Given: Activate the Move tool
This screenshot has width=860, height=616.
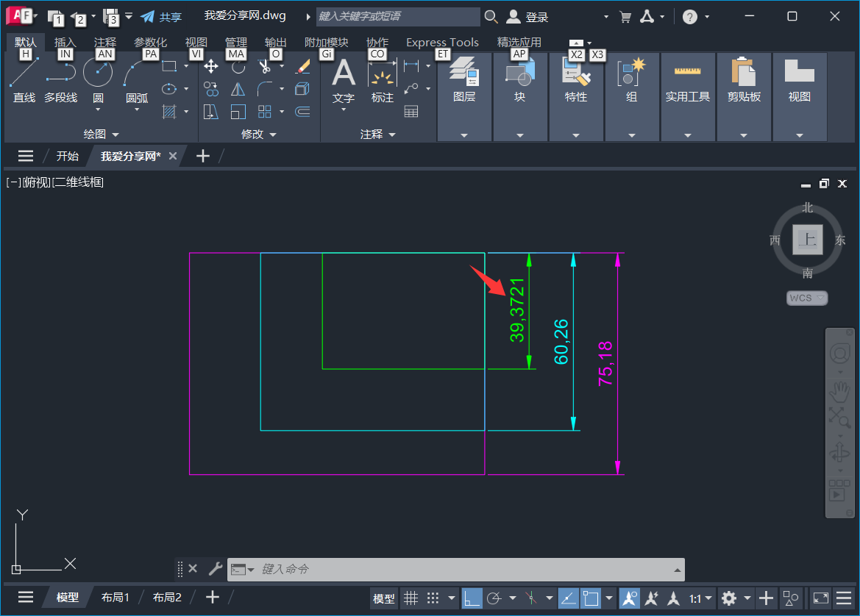Looking at the screenshot, I should [210, 67].
